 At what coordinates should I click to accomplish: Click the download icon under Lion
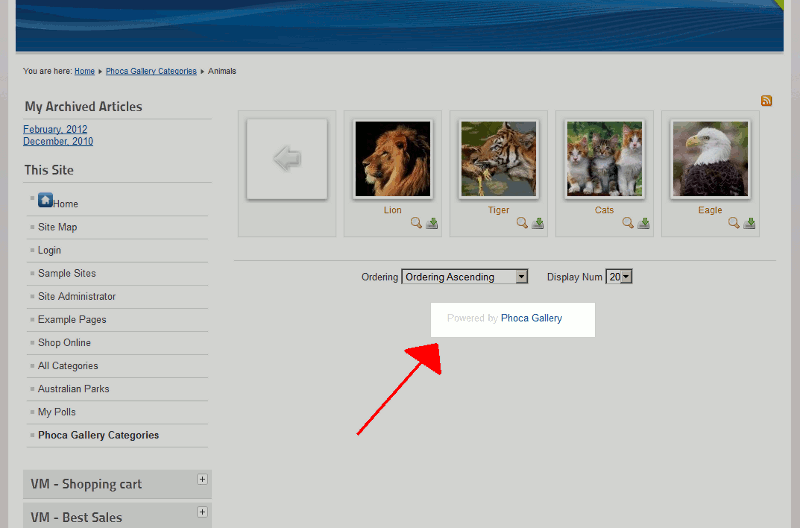(432, 223)
